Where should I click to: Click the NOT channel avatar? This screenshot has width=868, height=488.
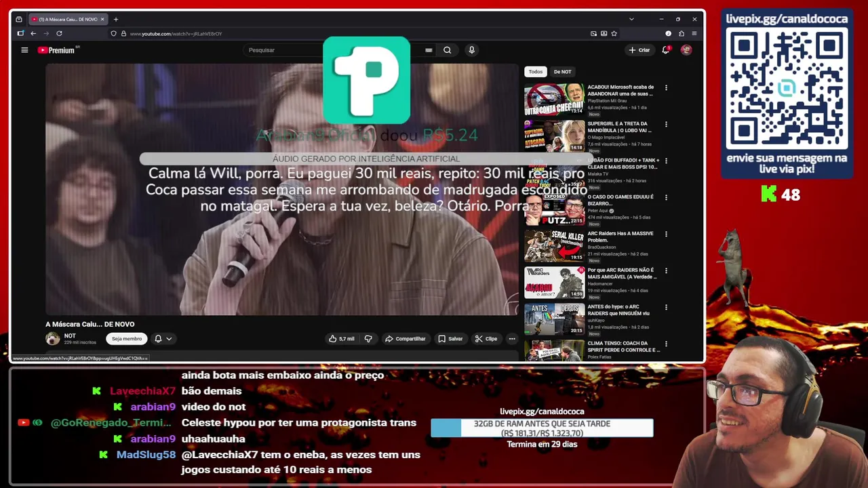click(x=53, y=339)
